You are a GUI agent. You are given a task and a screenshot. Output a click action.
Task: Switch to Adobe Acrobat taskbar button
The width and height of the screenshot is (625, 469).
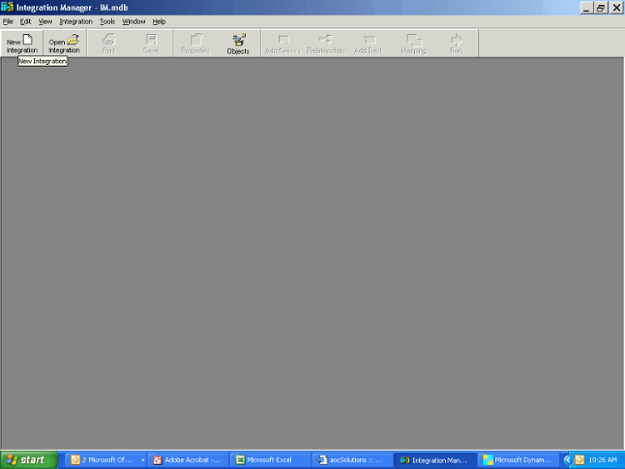tap(186, 460)
